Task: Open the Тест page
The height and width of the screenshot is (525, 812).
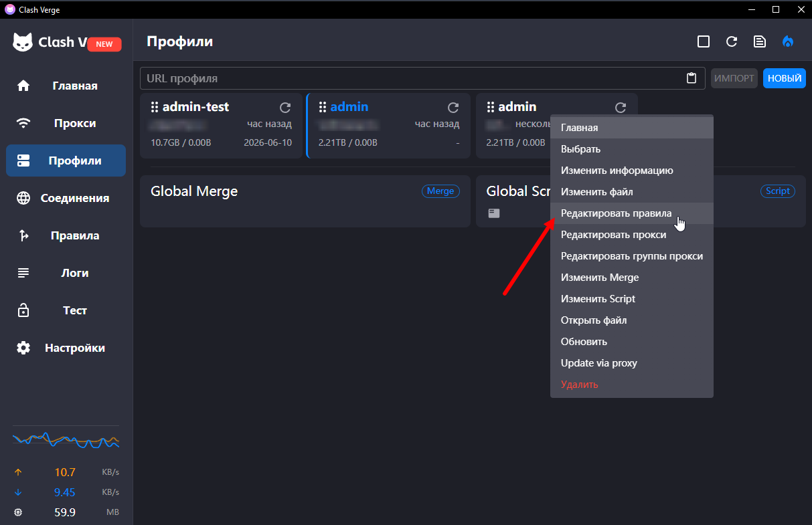Action: pyautogui.click(x=66, y=310)
